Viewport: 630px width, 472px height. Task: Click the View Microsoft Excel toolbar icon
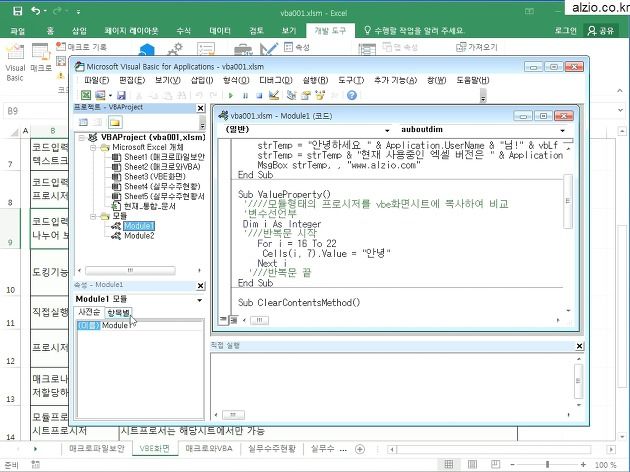point(86,95)
